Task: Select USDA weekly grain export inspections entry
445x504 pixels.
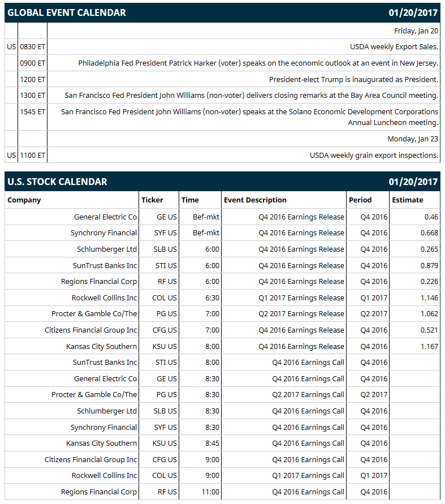Action: [x=374, y=155]
